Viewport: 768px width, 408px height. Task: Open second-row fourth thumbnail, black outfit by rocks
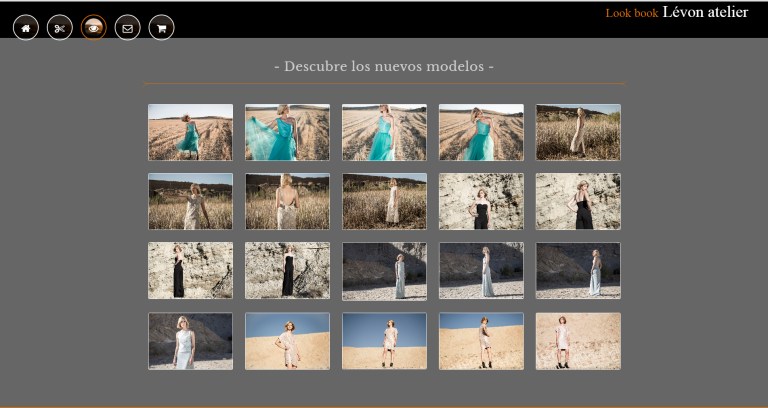[x=481, y=201]
